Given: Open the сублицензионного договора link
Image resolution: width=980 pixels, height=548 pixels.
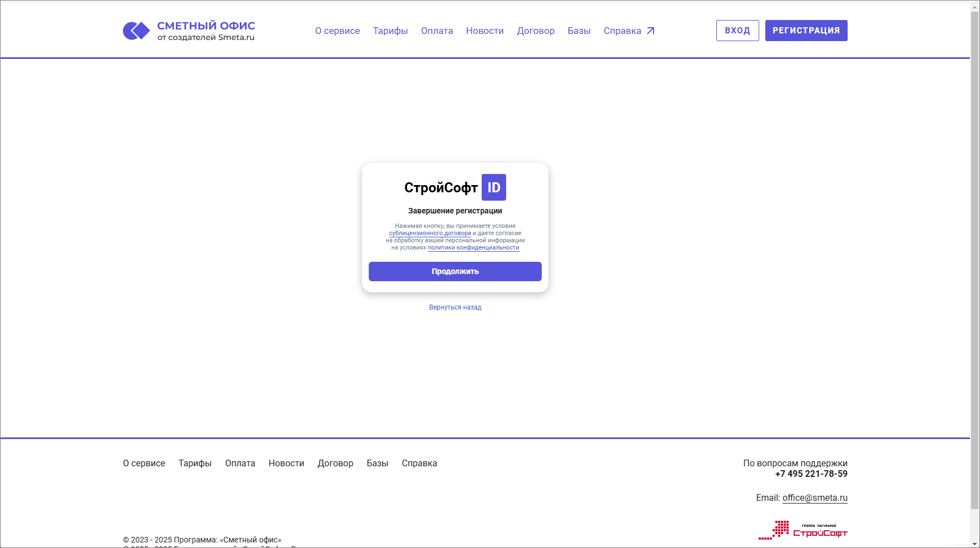Looking at the screenshot, I should click(x=429, y=233).
